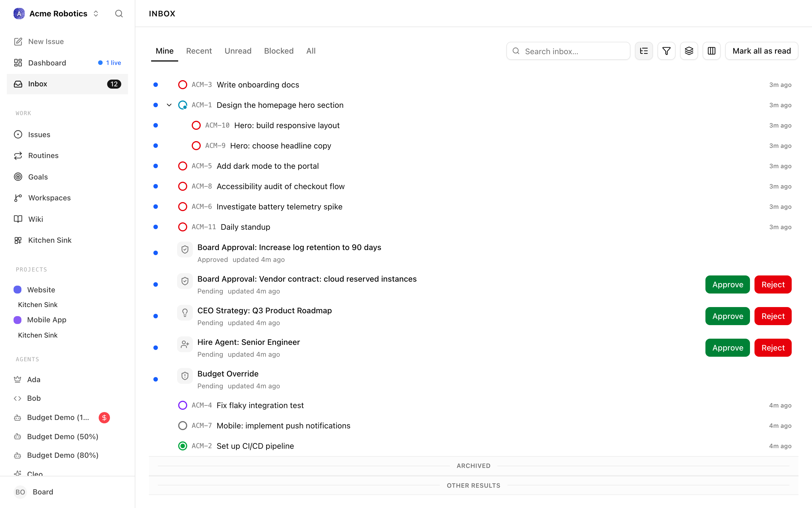Open Board Approval: Increase log retention
The width and height of the screenshot is (812, 508).
473,253
